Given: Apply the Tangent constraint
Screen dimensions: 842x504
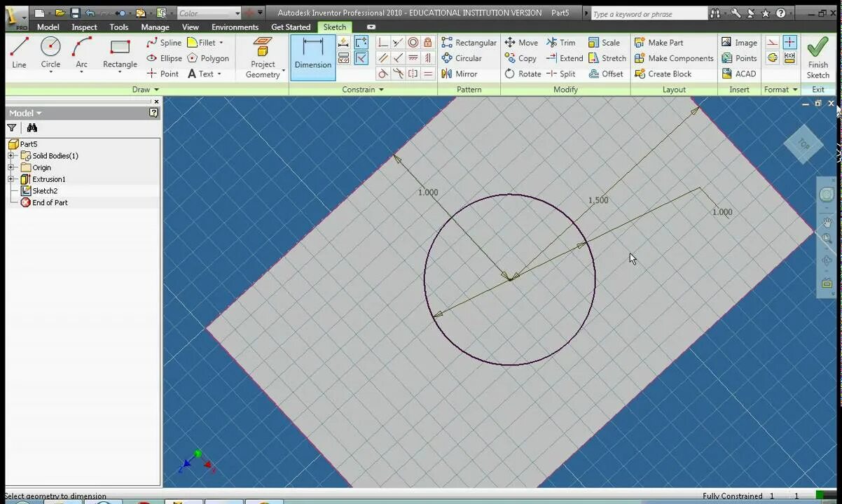Looking at the screenshot, I should (x=383, y=73).
